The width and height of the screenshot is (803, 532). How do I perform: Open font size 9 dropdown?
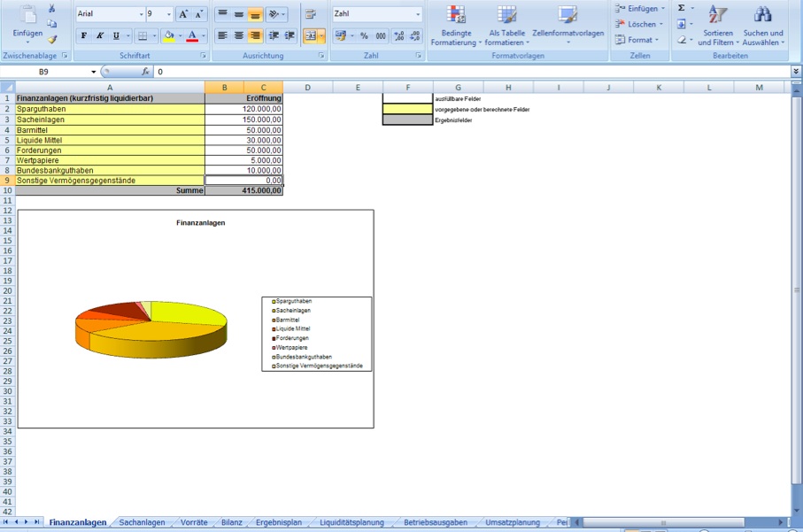click(x=169, y=14)
